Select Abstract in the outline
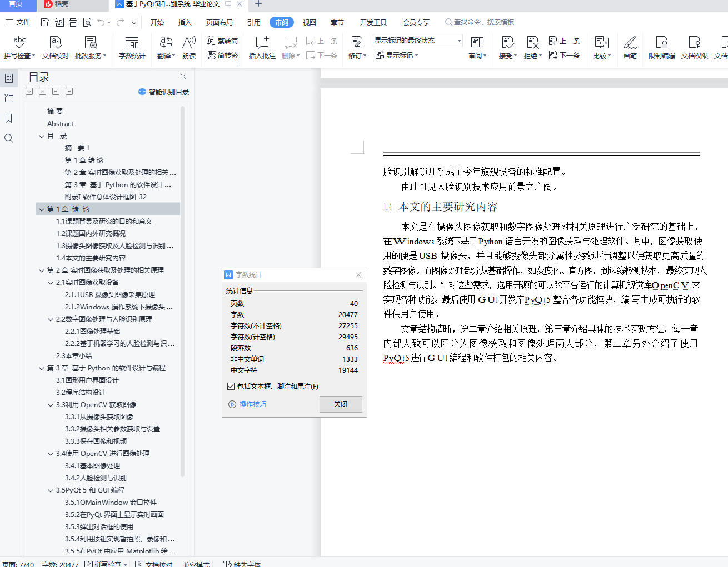The width and height of the screenshot is (728, 567). tap(60, 124)
